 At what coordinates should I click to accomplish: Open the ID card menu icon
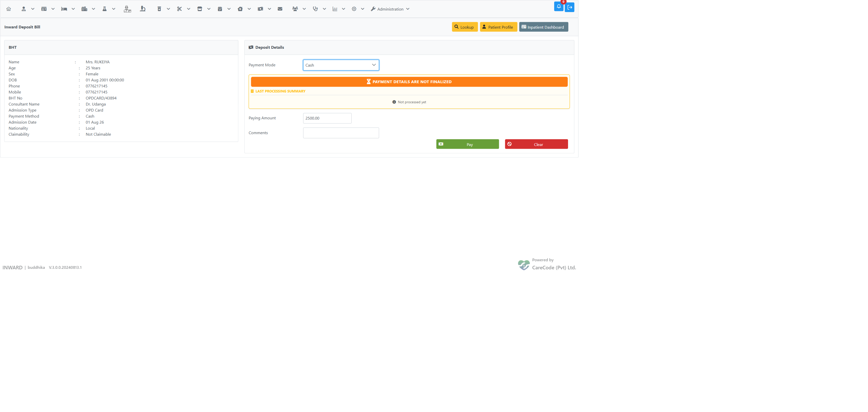(x=44, y=9)
